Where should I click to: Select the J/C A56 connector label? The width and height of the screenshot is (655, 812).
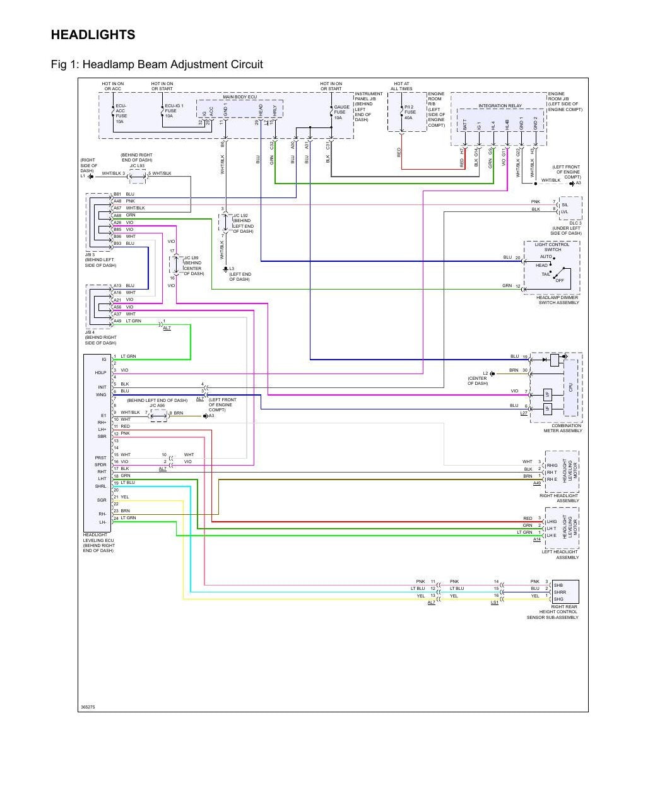click(157, 406)
